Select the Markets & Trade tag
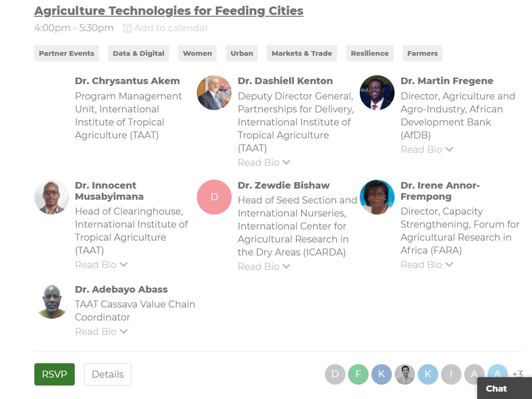Image resolution: width=532 pixels, height=399 pixels. pyautogui.click(x=302, y=53)
